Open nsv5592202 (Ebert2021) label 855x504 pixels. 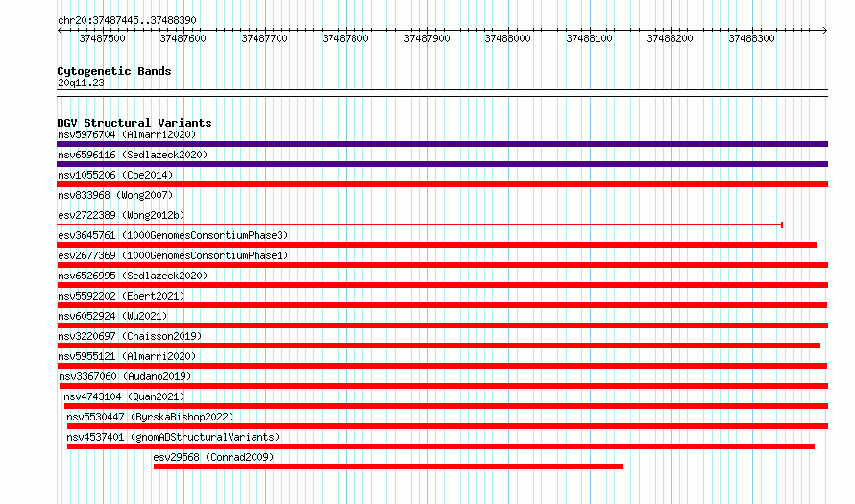121,296
